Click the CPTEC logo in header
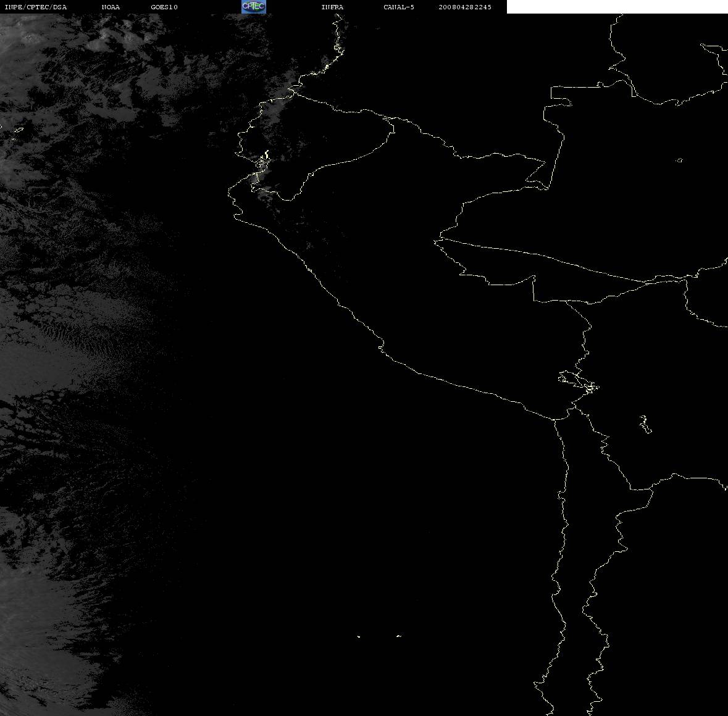This screenshot has width=728, height=716. coord(254,7)
